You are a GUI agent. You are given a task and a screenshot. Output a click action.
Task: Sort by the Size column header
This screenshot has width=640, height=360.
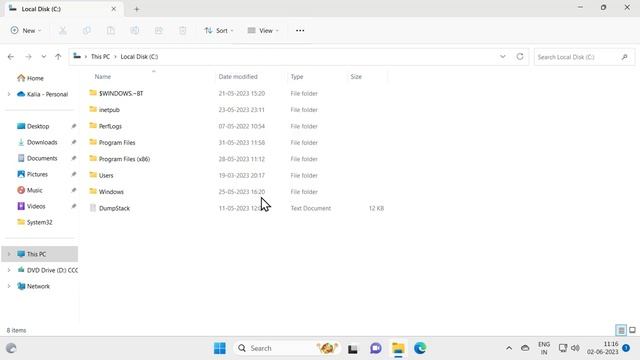coord(356,77)
